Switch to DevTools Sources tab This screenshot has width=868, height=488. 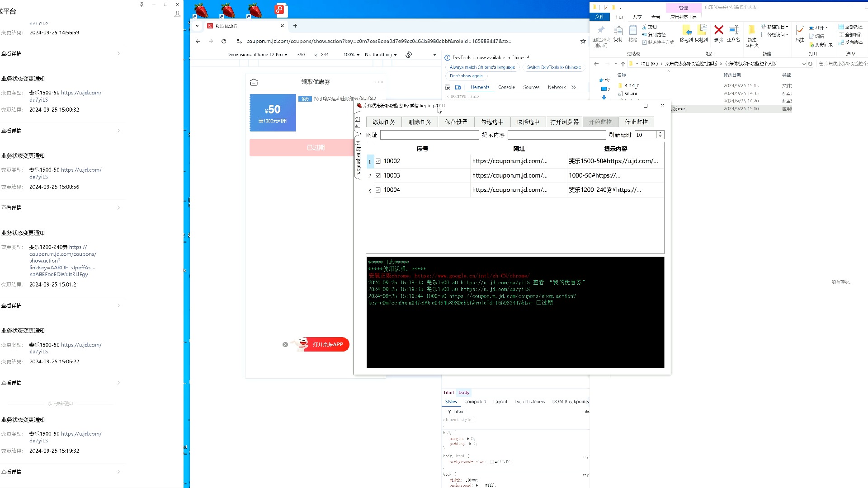point(531,87)
